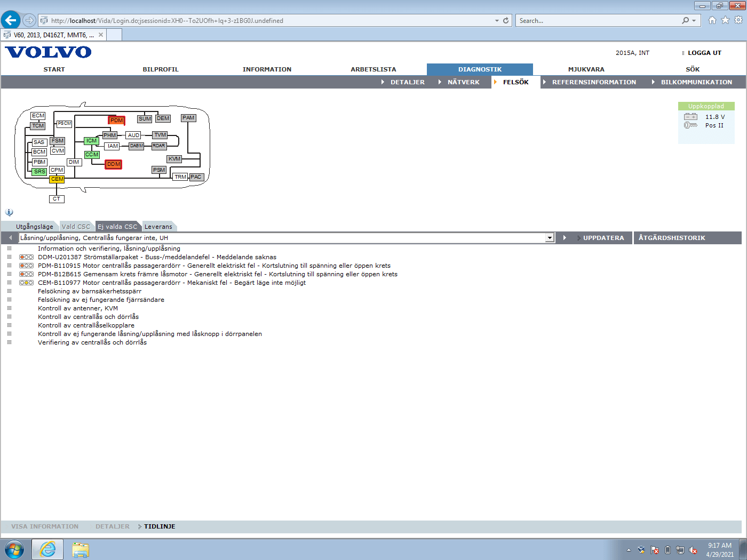Click the left arrow beside symptom dropdown
Screen dimensions: 747x560
(x=10, y=238)
